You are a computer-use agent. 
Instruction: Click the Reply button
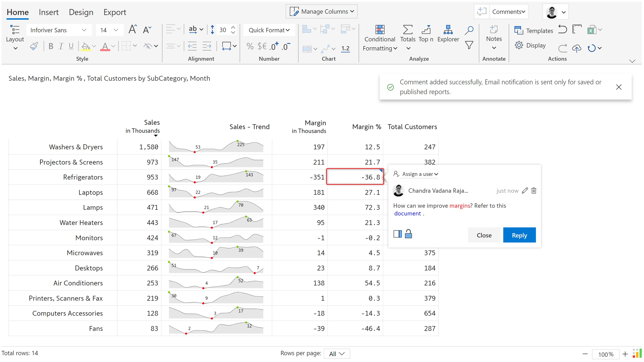[x=519, y=235]
